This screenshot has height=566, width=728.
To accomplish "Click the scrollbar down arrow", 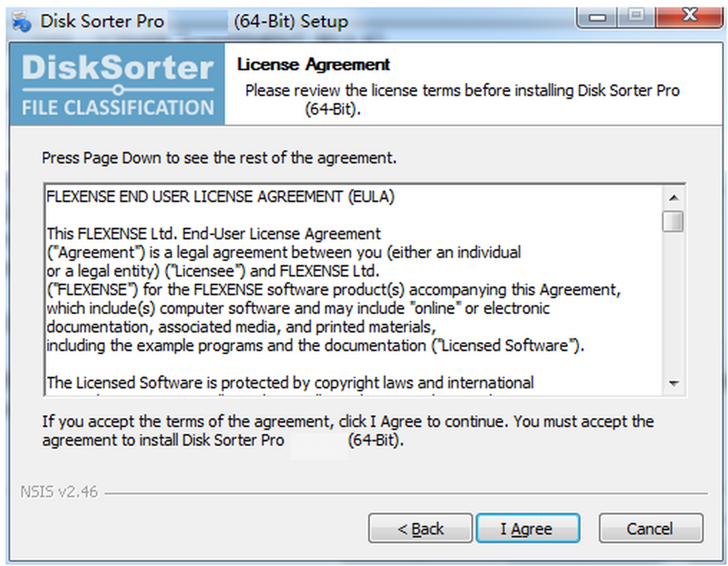I will pyautogui.click(x=674, y=383).
